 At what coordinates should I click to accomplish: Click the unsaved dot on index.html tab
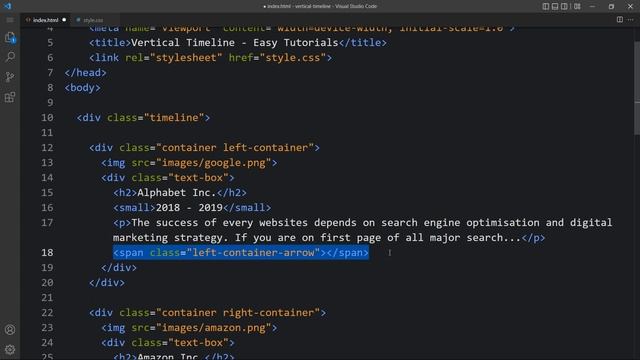point(64,20)
